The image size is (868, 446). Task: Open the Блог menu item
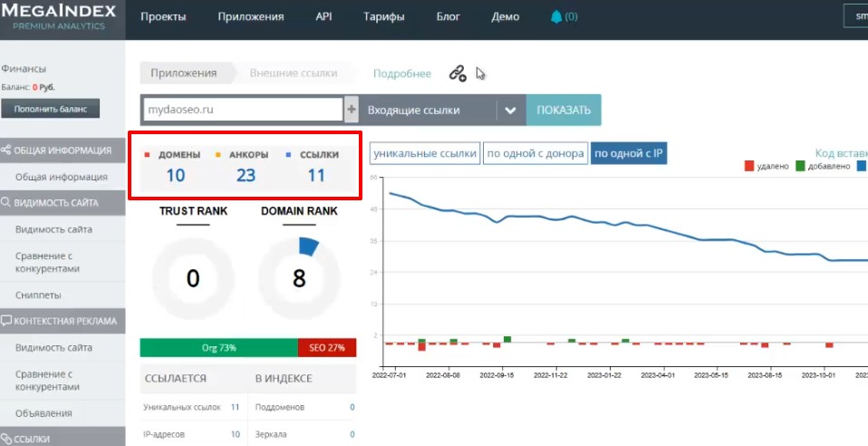448,16
